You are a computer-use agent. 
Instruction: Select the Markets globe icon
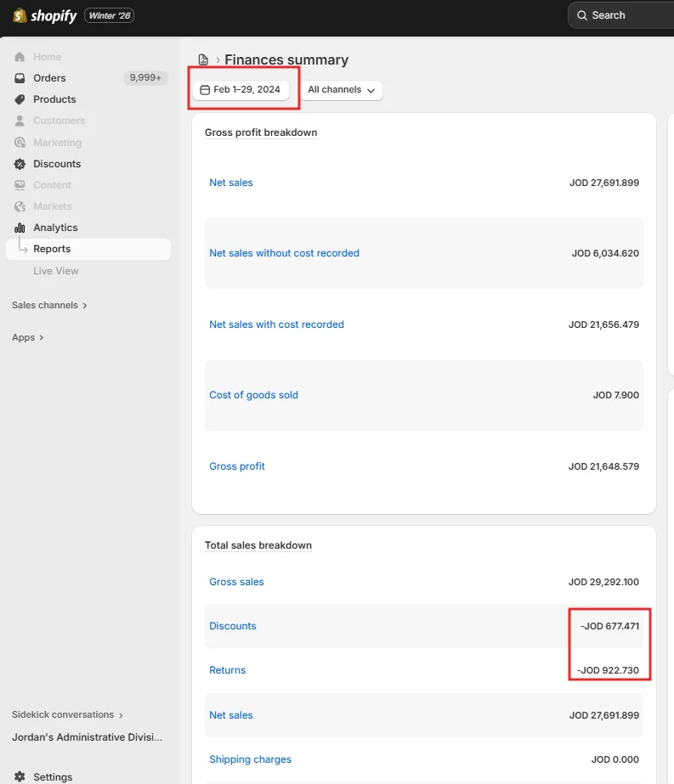pyautogui.click(x=19, y=206)
